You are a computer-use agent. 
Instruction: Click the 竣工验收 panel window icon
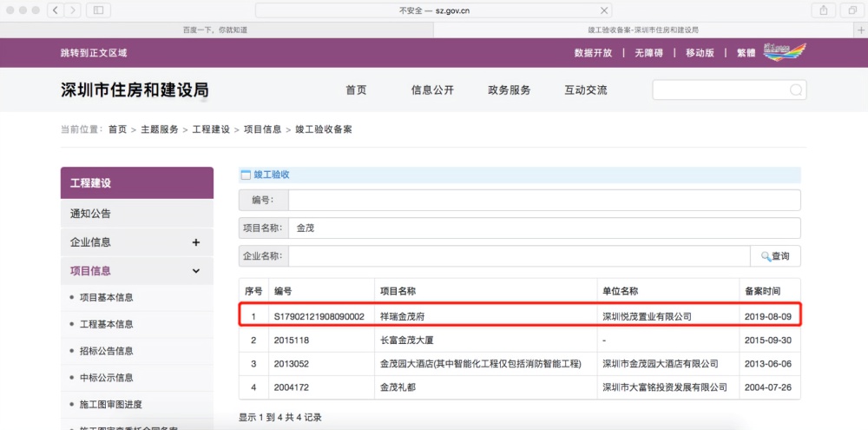[x=246, y=175]
